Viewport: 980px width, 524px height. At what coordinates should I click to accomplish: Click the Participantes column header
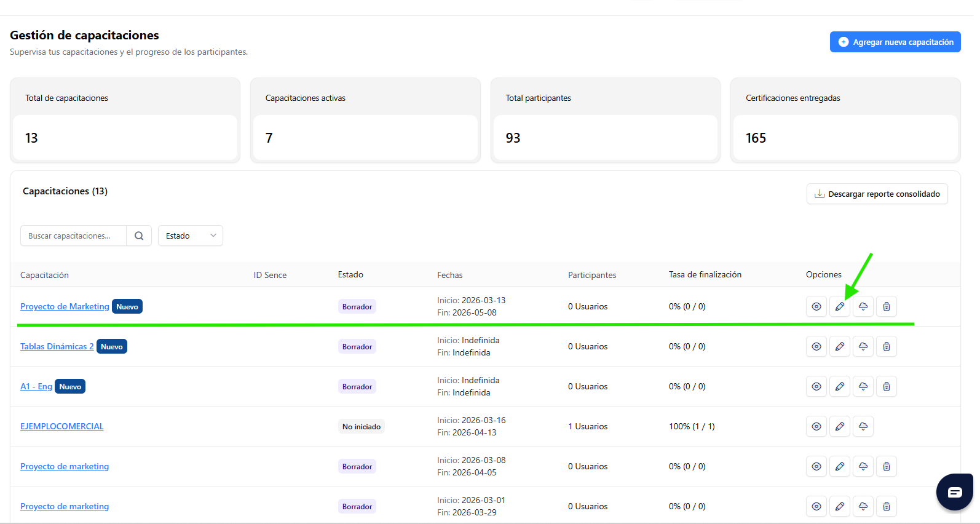pos(592,275)
